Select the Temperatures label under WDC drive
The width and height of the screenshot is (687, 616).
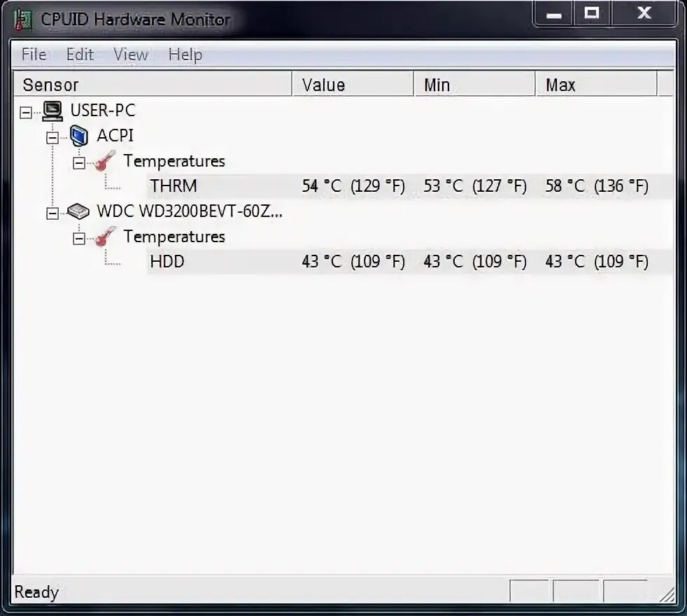coord(174,237)
